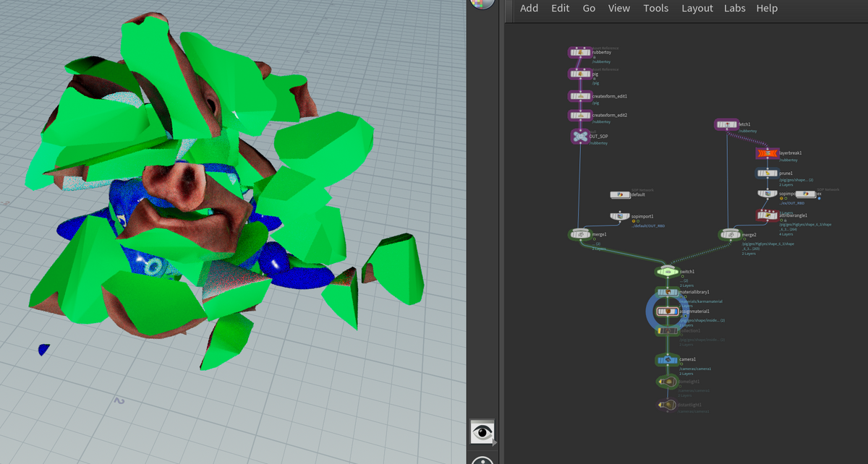The image size is (868, 464).
Task: Select the camera1 node
Action: pos(667,360)
